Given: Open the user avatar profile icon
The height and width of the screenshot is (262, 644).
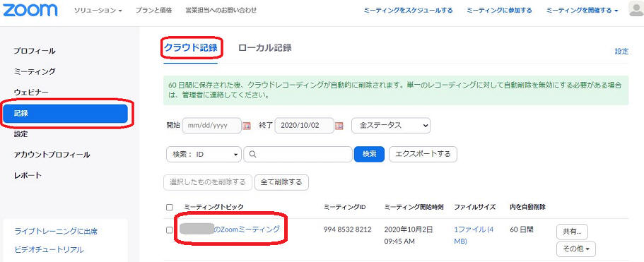Looking at the screenshot, I should click(x=636, y=9).
